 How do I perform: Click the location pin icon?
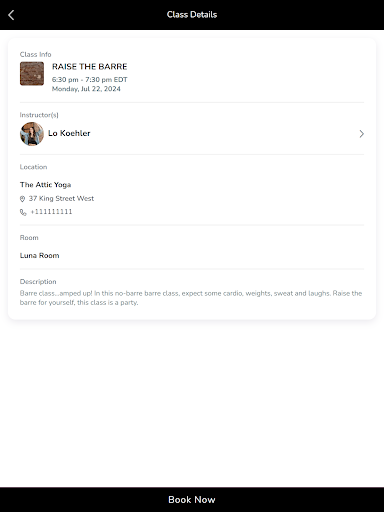coord(22,199)
